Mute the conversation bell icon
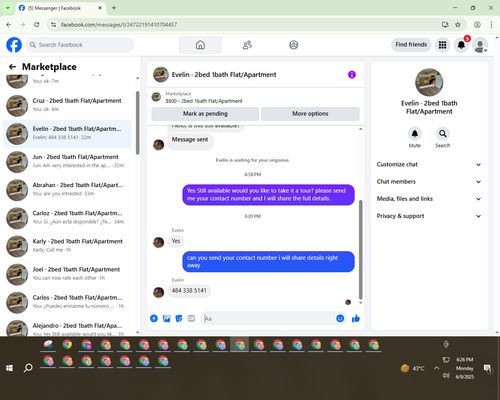Screen dimensions: 500x400 (x=414, y=134)
